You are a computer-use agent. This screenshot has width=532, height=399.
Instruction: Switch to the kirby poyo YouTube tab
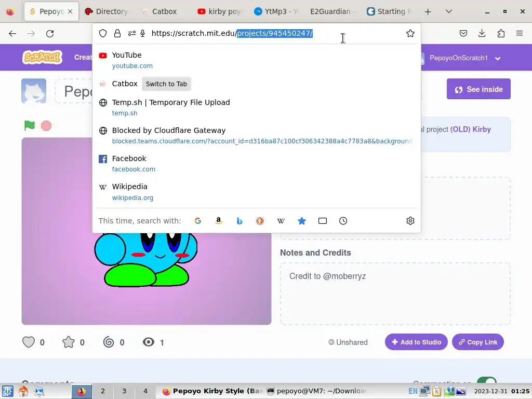coord(219,11)
